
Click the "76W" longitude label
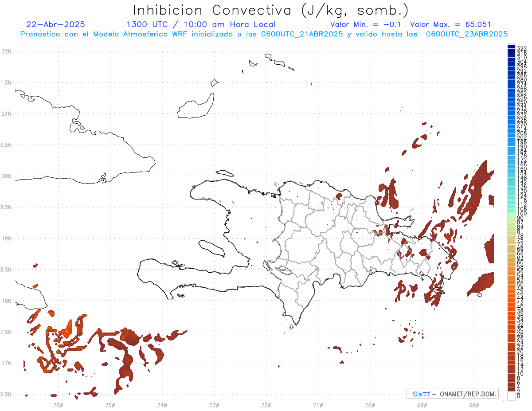(x=58, y=405)
